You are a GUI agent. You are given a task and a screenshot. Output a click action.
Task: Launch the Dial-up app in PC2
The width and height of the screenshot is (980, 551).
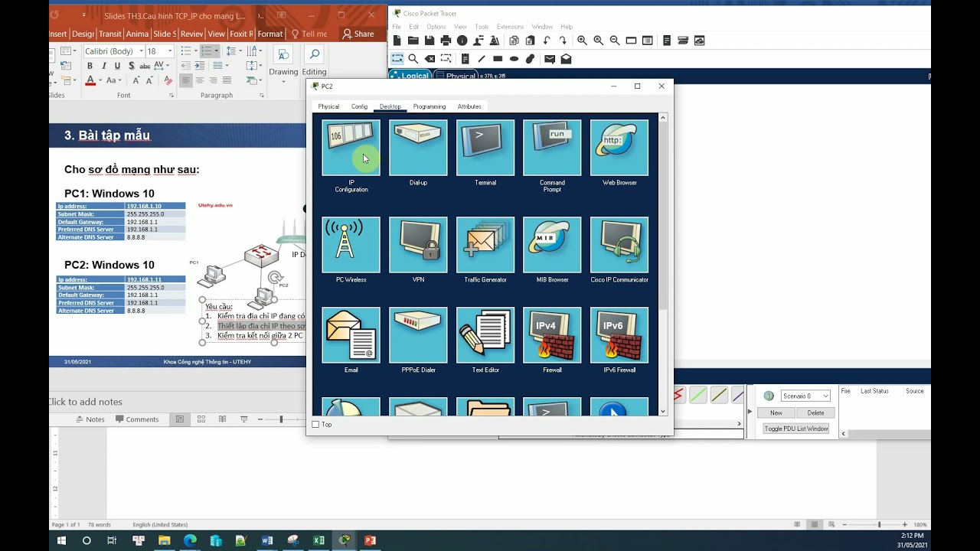[x=418, y=148]
